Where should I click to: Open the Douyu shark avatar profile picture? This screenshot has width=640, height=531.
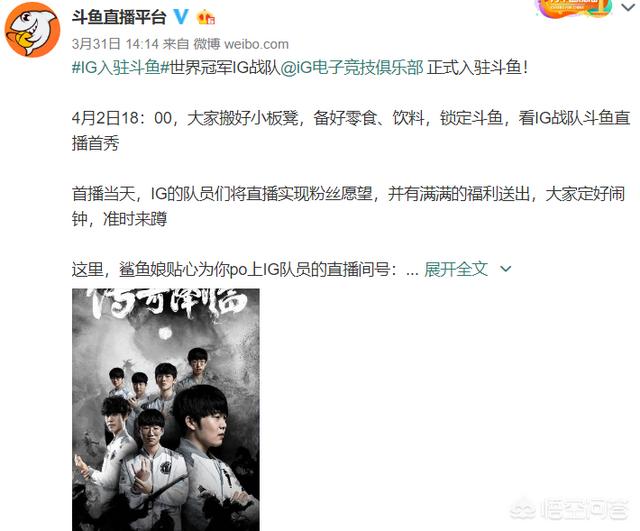tap(32, 29)
